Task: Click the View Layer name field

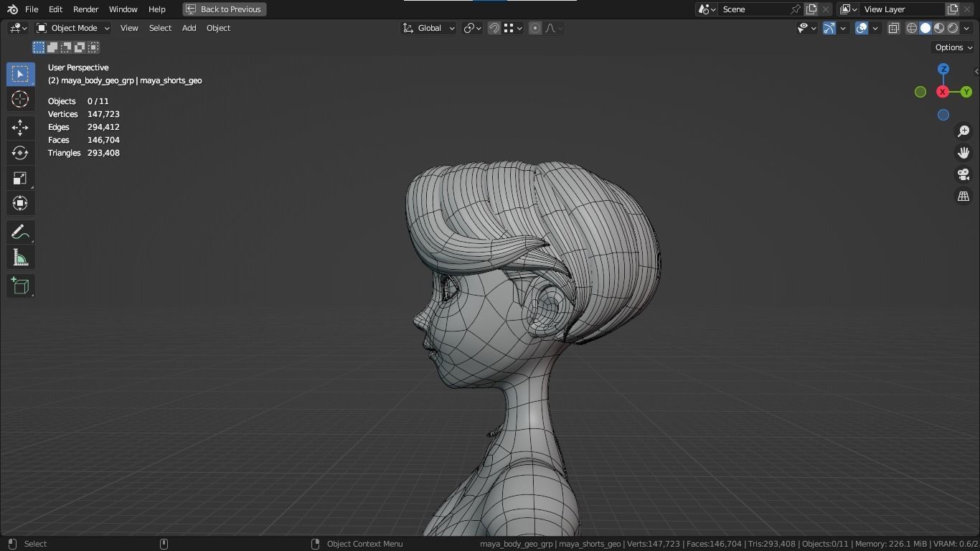Action: pyautogui.click(x=902, y=9)
